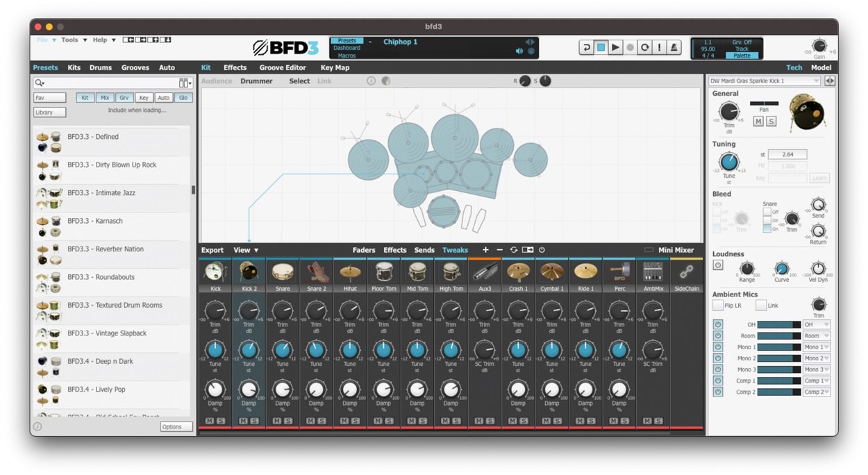Switch to the Model tab
868x475 pixels.
821,68
